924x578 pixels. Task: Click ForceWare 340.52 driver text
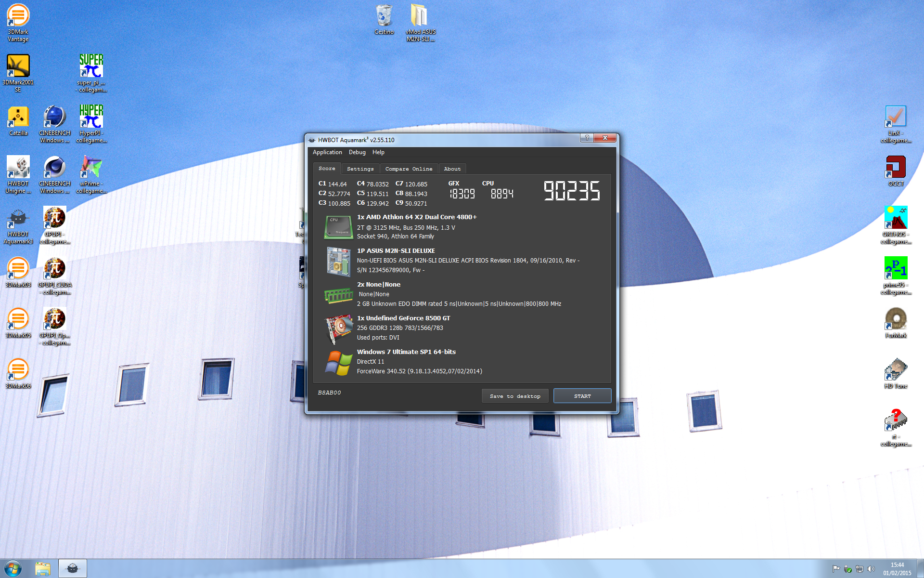[x=419, y=371]
